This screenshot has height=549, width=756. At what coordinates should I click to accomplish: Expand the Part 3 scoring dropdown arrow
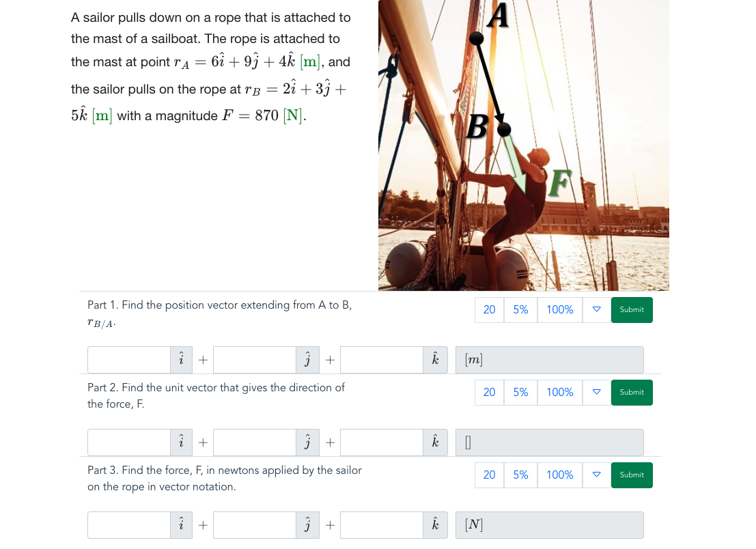[596, 475]
